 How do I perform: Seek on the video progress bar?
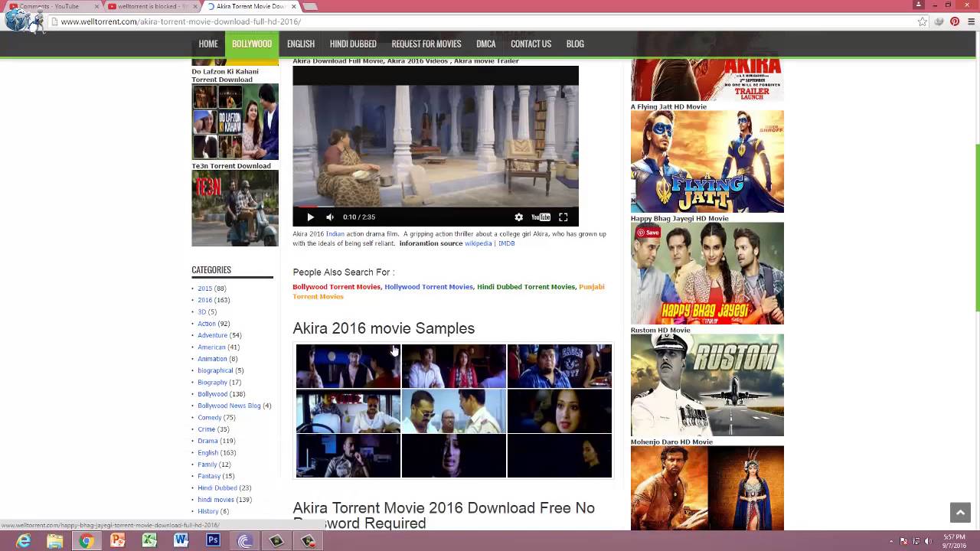pos(436,207)
